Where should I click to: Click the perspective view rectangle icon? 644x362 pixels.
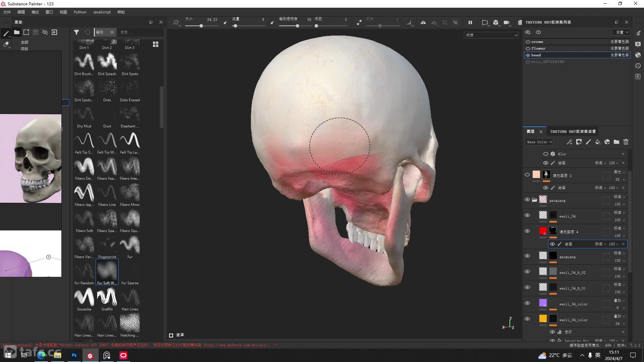[485, 22]
